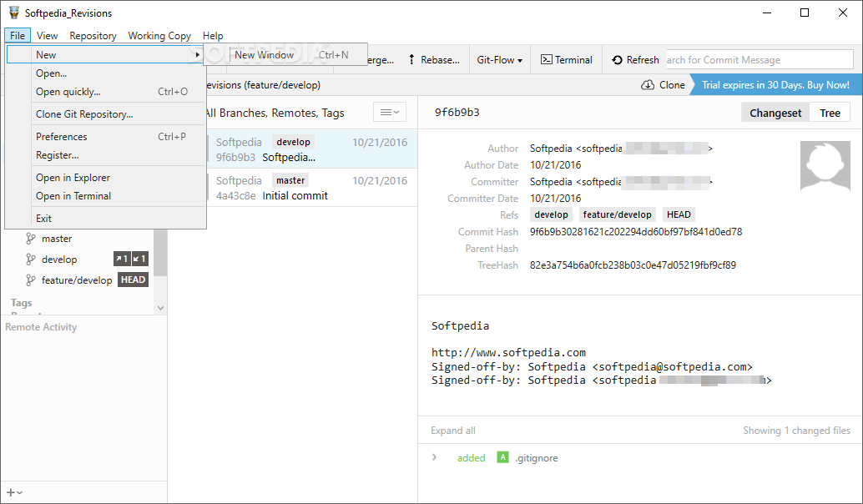Click the trial expires Buy Now banner

click(775, 85)
